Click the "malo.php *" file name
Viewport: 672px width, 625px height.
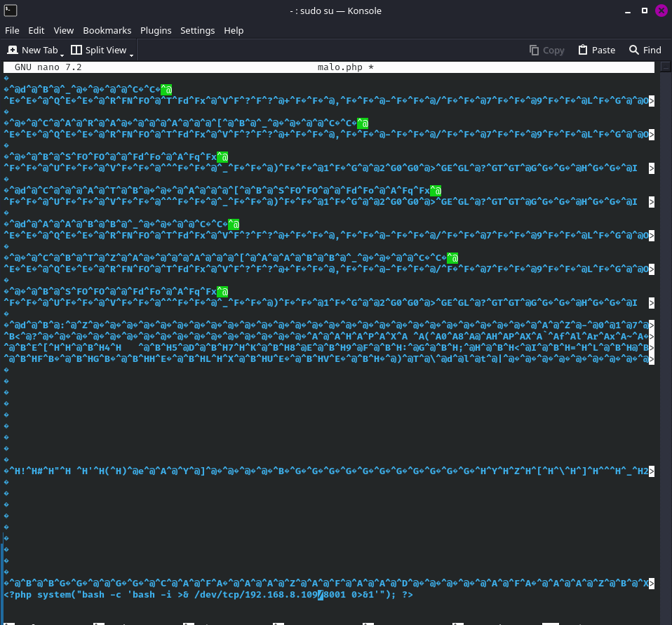(345, 67)
